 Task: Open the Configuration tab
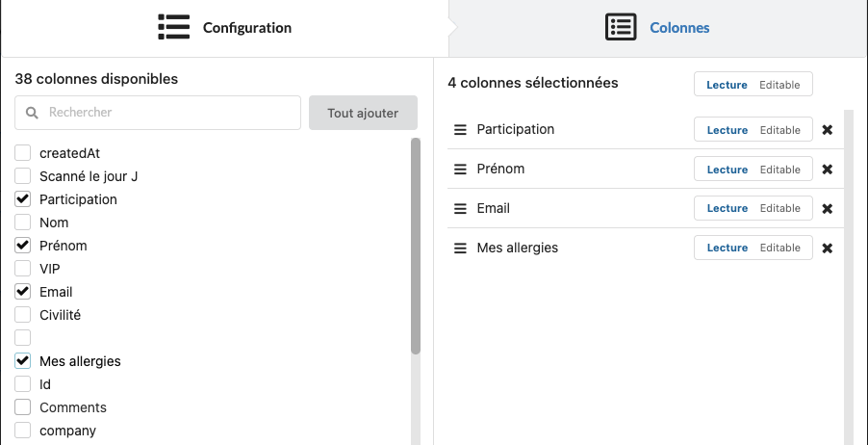[225, 28]
